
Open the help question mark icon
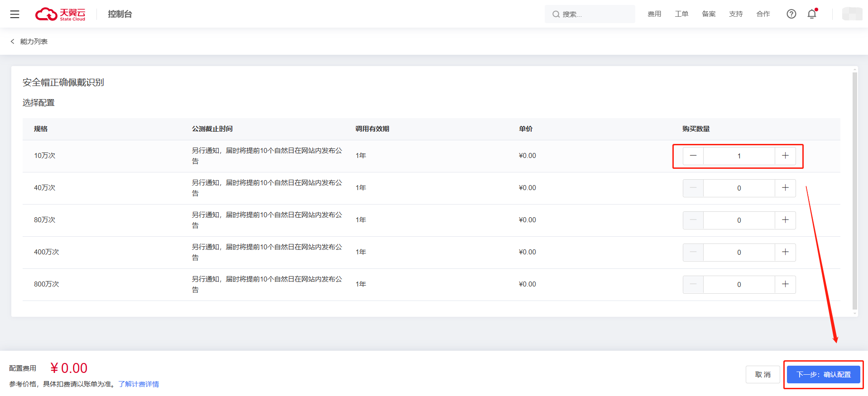click(x=791, y=14)
